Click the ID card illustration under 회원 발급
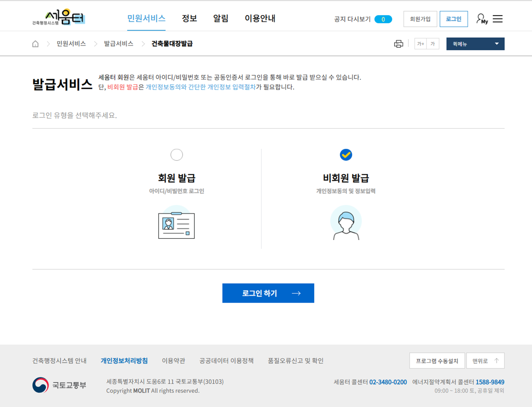The image size is (532, 407). 176,225
